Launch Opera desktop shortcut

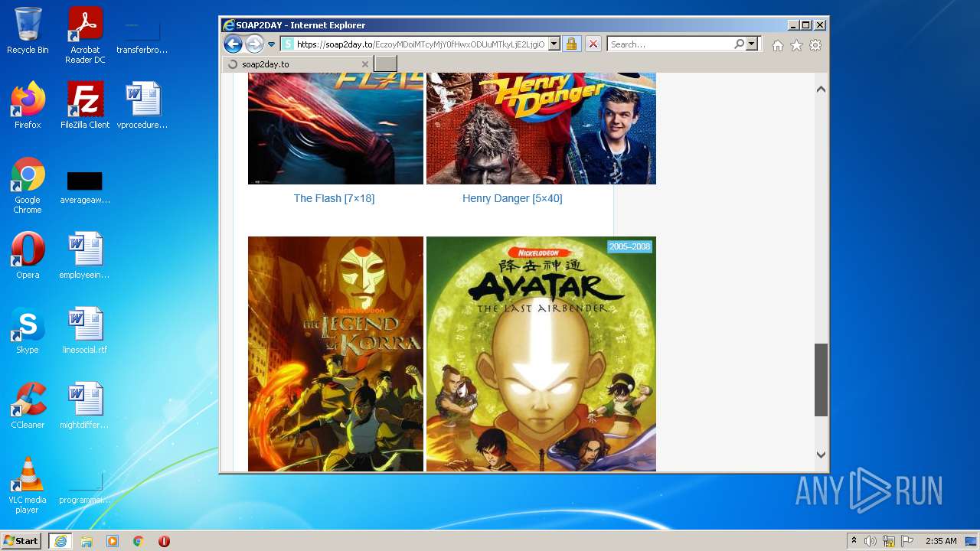tap(28, 256)
